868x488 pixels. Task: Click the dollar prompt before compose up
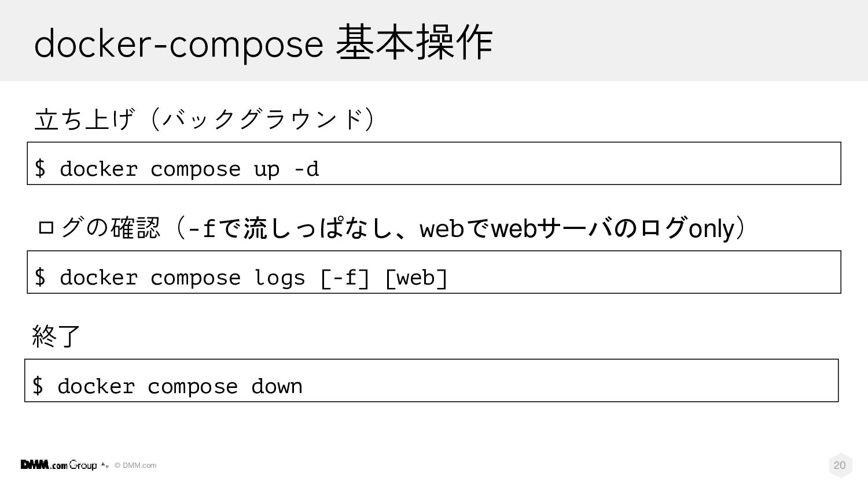[40, 168]
